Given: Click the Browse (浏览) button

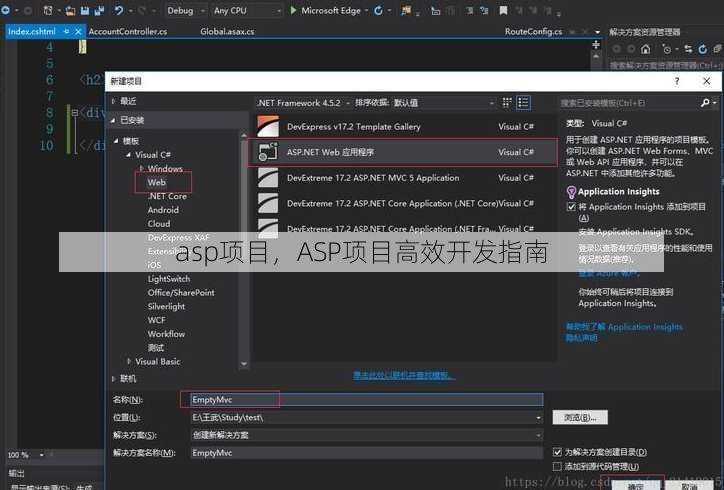Looking at the screenshot, I should (580, 417).
